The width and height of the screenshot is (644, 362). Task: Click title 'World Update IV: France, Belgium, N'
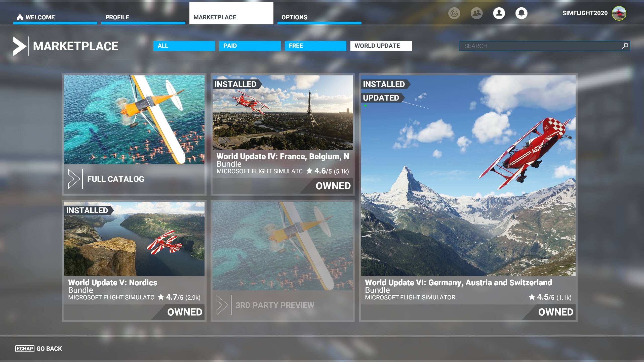pyautogui.click(x=283, y=156)
